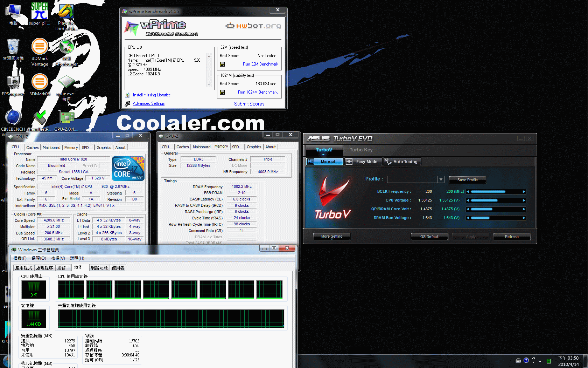This screenshot has height=368, width=588.
Task: Open the 檔案(F) menu in Task Manager
Action: [x=20, y=258]
